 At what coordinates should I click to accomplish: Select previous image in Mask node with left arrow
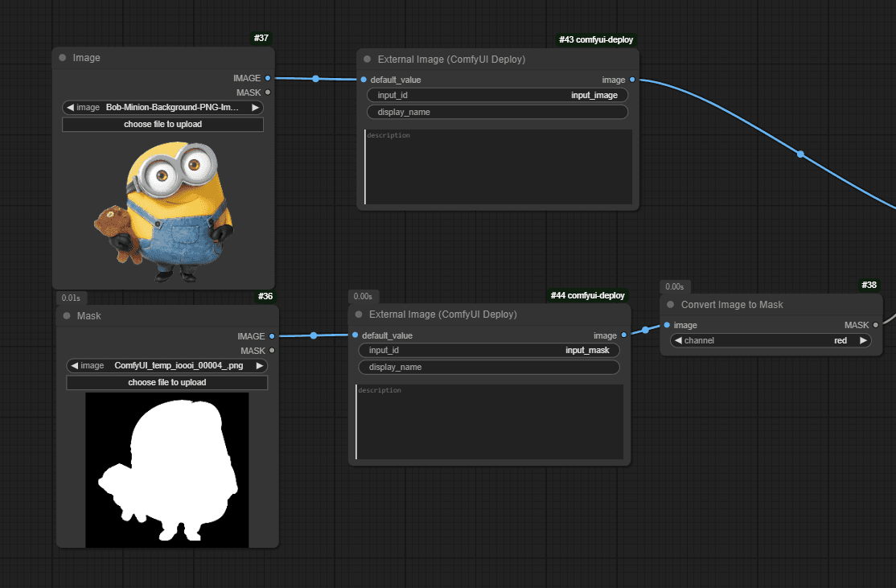(x=74, y=366)
